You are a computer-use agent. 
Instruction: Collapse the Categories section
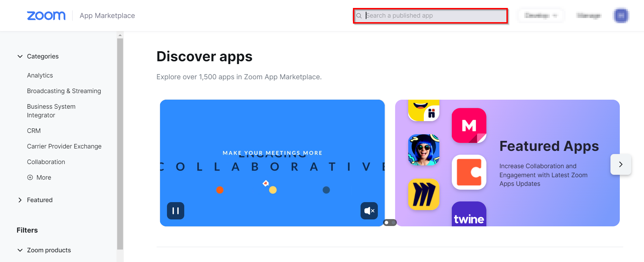click(x=20, y=56)
